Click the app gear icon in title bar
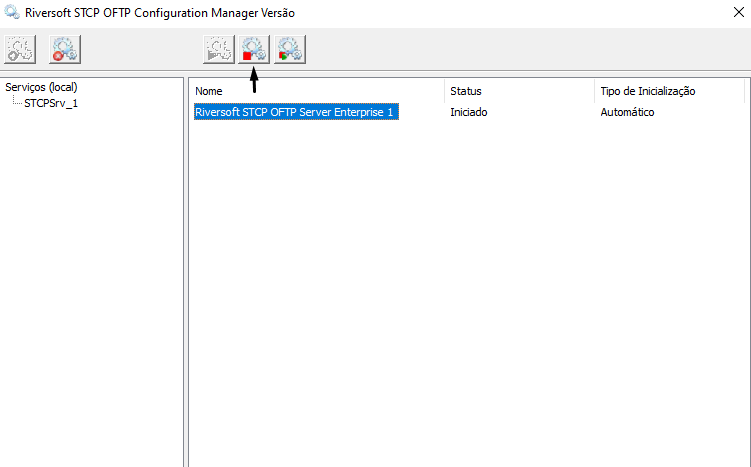 [x=12, y=12]
